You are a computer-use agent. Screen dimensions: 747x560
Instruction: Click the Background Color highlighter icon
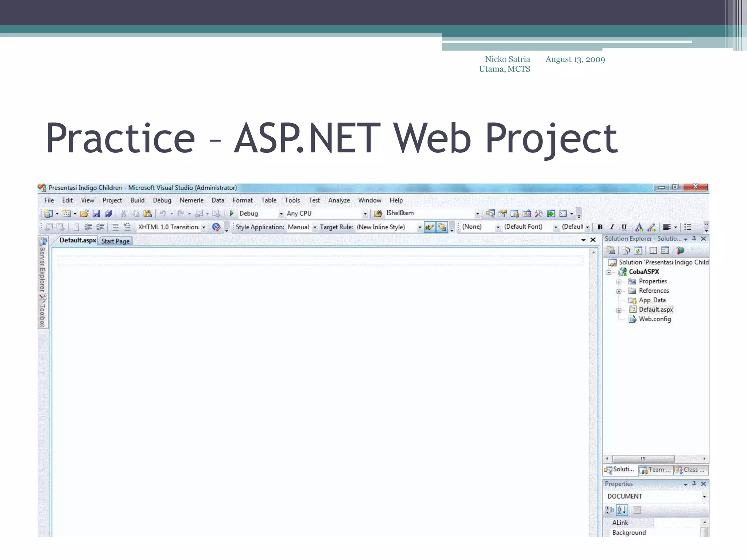pos(651,227)
